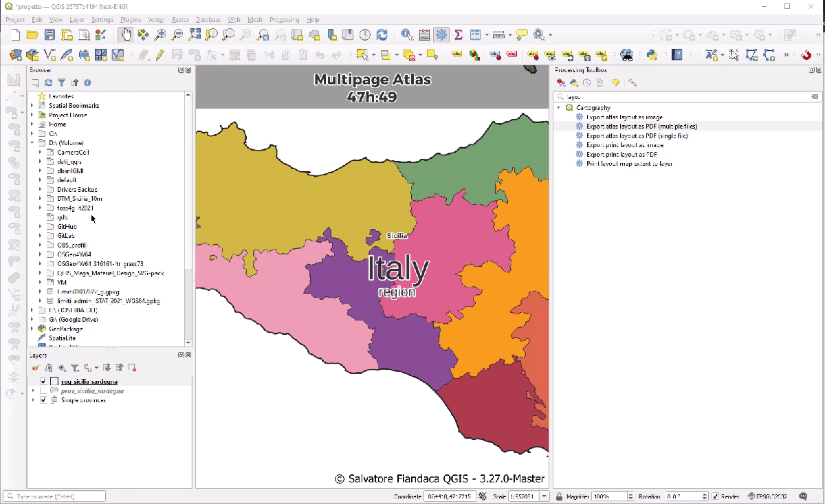Click Filter Legend icon in Layers panel
The width and height of the screenshot is (825, 504).
pyautogui.click(x=75, y=368)
